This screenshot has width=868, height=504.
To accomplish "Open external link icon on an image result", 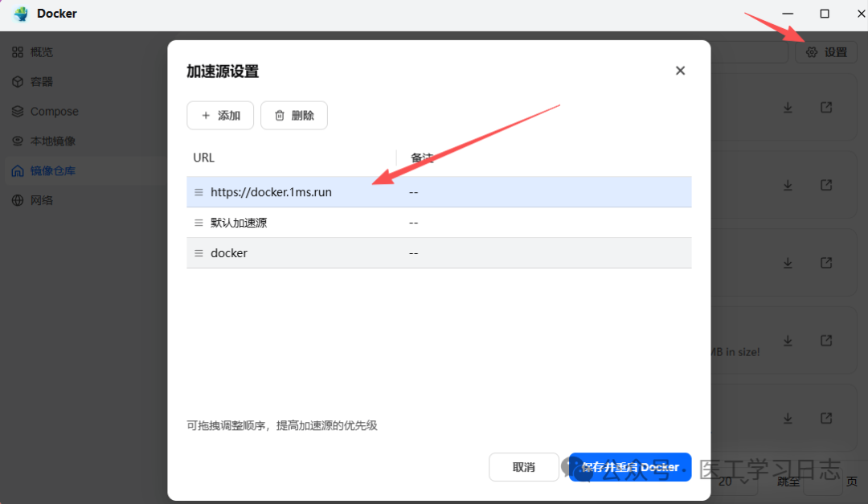I will coord(825,107).
